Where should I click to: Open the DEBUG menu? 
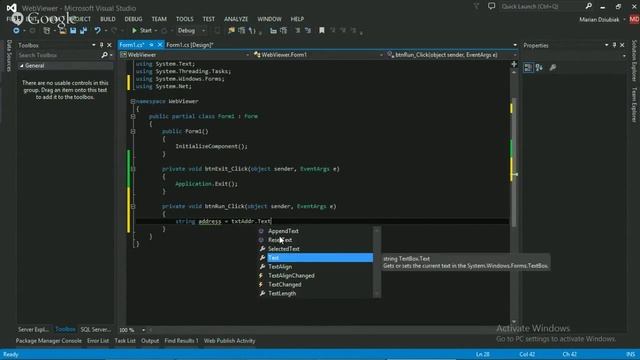[133, 19]
